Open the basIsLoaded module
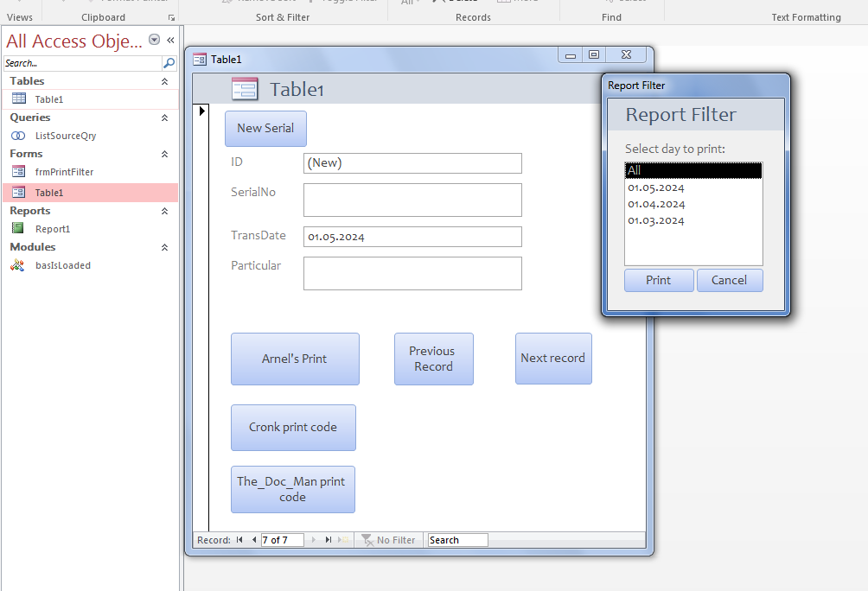868x591 pixels. (62, 265)
